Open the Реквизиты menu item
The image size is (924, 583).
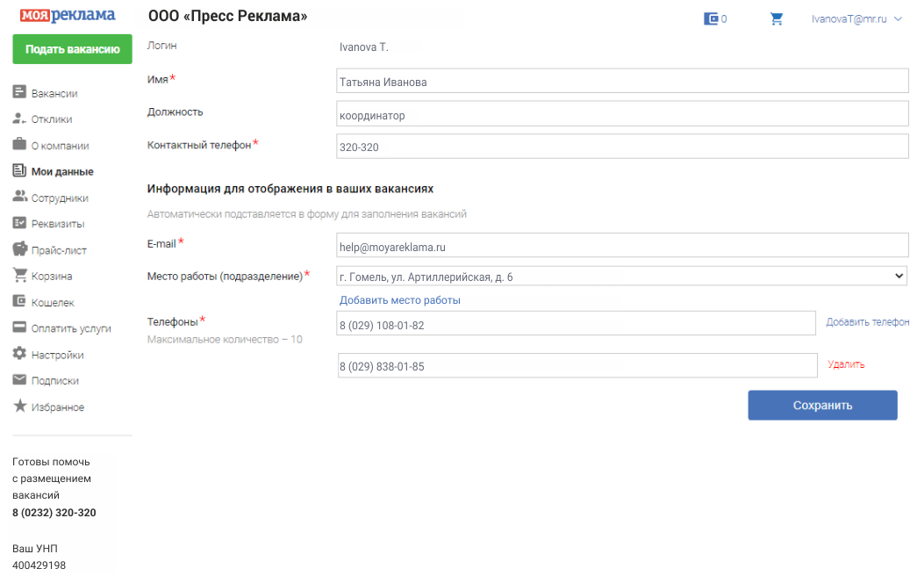[57, 224]
